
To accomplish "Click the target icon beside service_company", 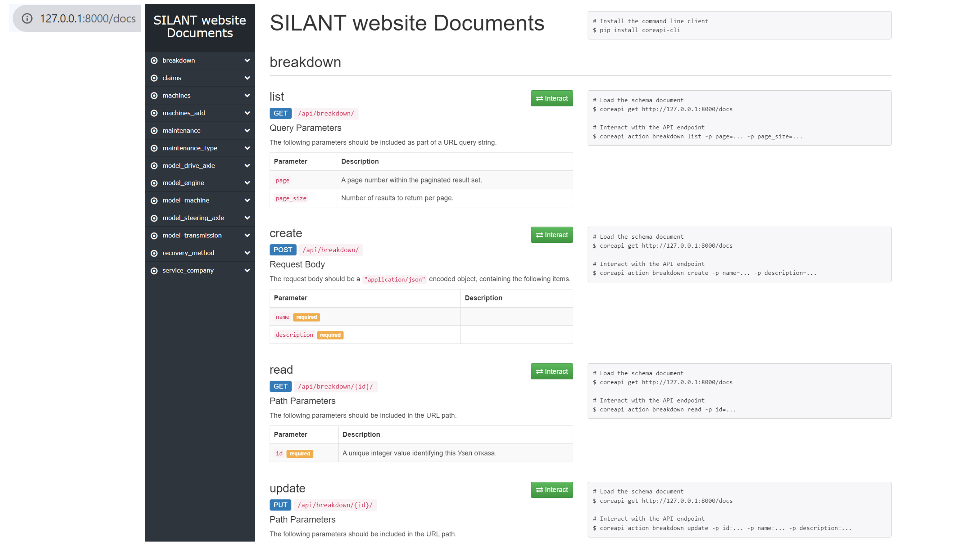I will [x=154, y=271].
